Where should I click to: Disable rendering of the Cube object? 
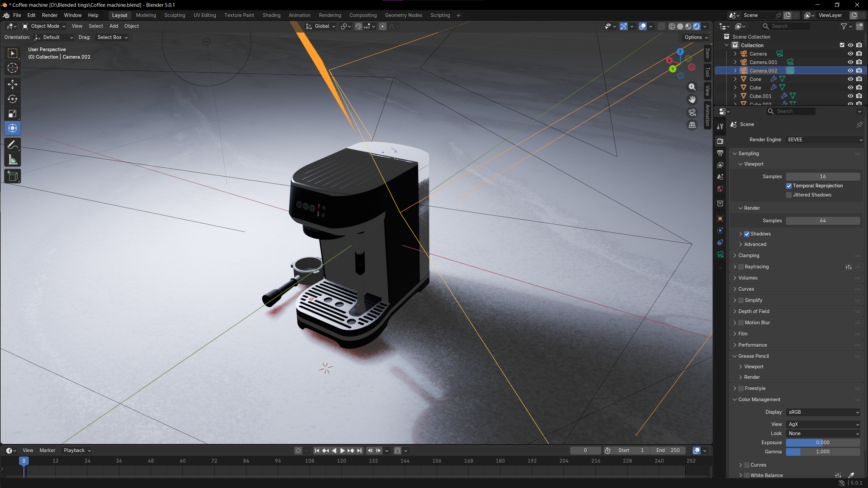pyautogui.click(x=859, y=87)
